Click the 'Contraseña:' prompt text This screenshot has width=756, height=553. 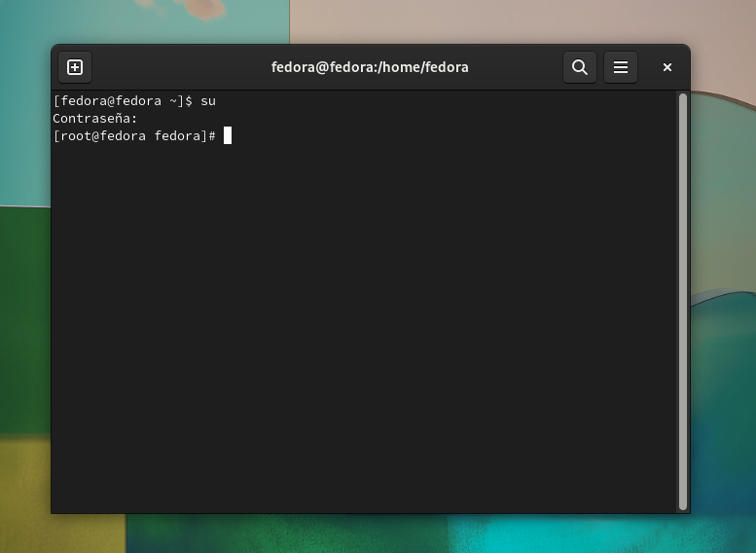(95, 118)
